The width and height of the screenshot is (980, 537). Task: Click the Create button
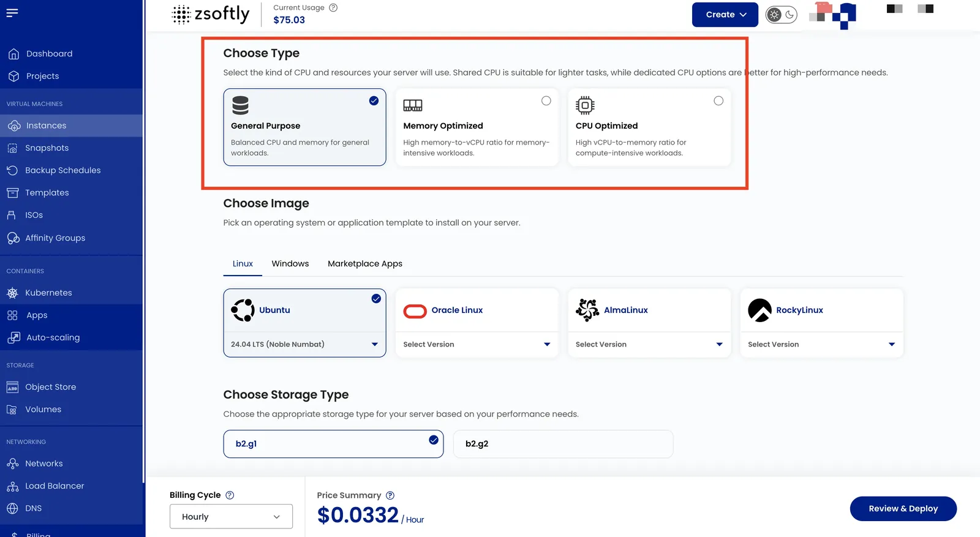point(725,15)
